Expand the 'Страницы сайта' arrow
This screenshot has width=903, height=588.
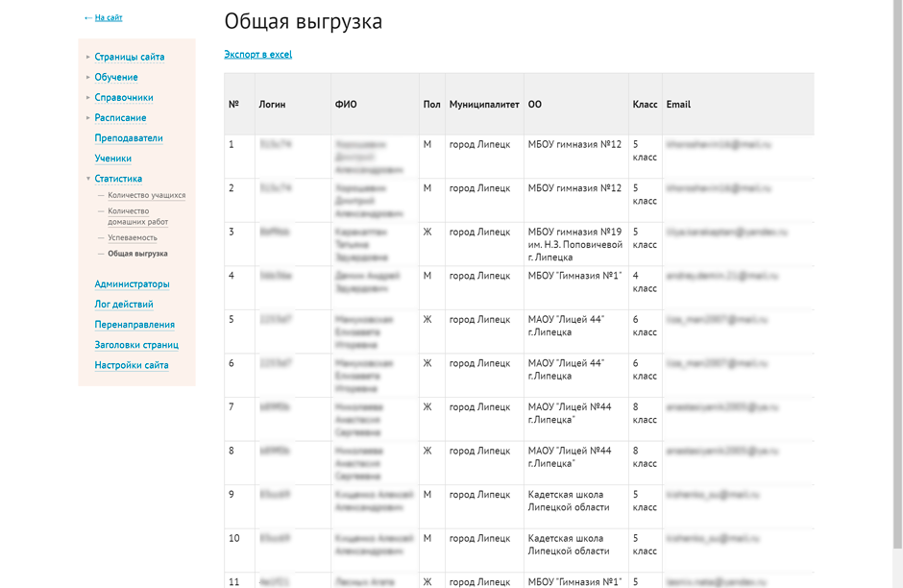click(88, 57)
